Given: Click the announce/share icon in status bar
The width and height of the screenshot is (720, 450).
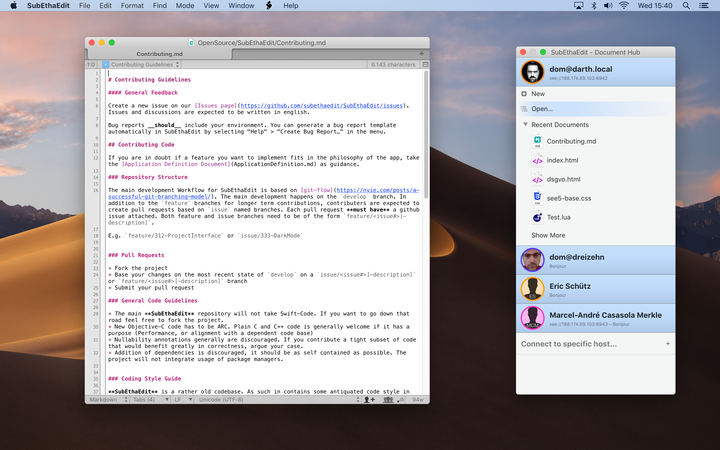Looking at the screenshot, I should [401, 399].
